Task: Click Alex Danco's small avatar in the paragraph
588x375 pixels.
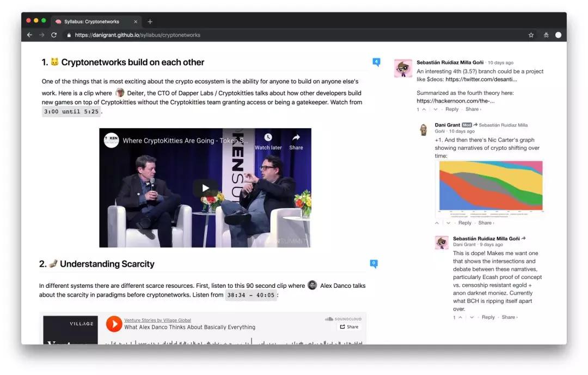Action: pyautogui.click(x=313, y=285)
